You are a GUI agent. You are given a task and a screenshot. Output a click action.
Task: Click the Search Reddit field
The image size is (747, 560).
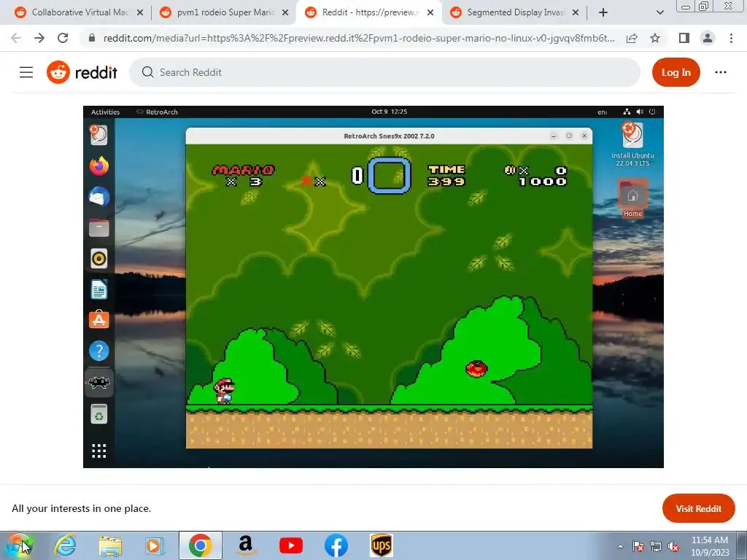(x=385, y=72)
